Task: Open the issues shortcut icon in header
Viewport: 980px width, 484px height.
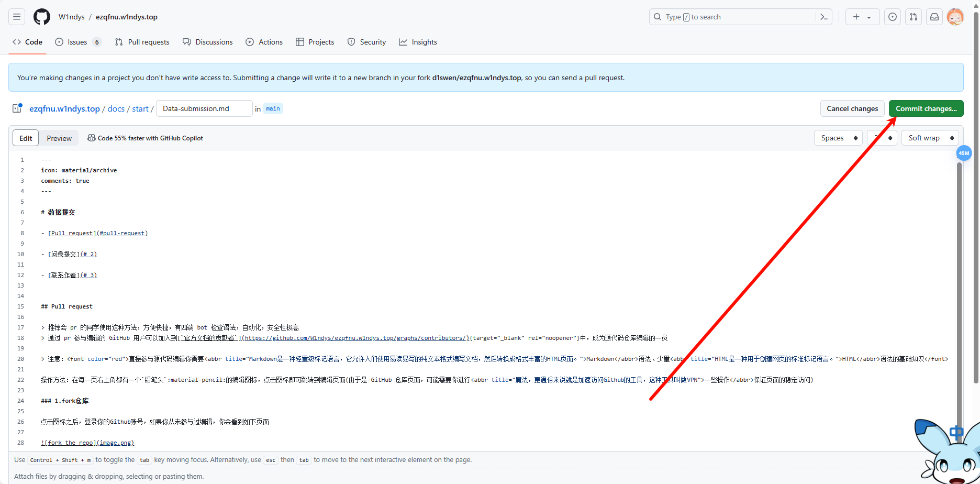Action: [x=893, y=17]
